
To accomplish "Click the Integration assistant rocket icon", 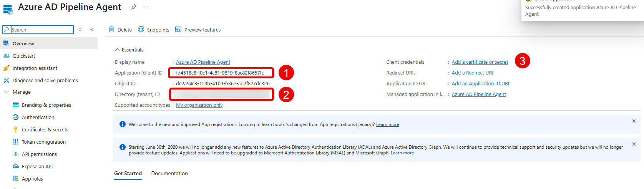I will click(6, 68).
